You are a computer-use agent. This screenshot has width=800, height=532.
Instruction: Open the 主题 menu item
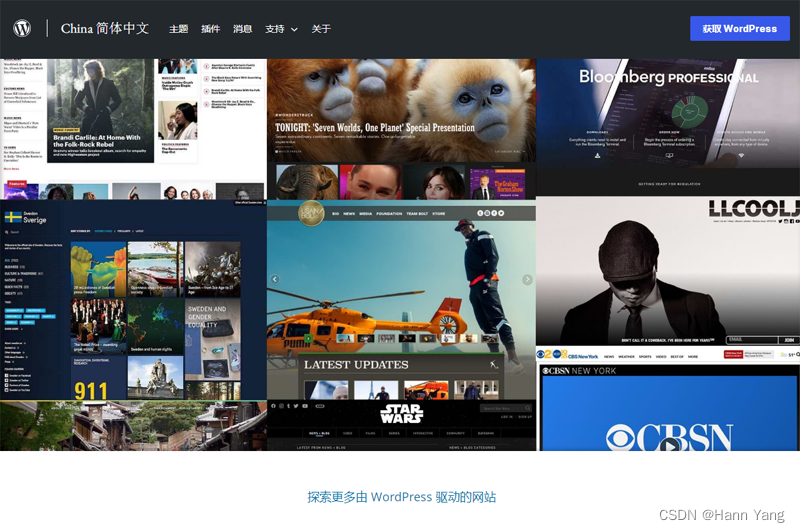click(x=178, y=29)
